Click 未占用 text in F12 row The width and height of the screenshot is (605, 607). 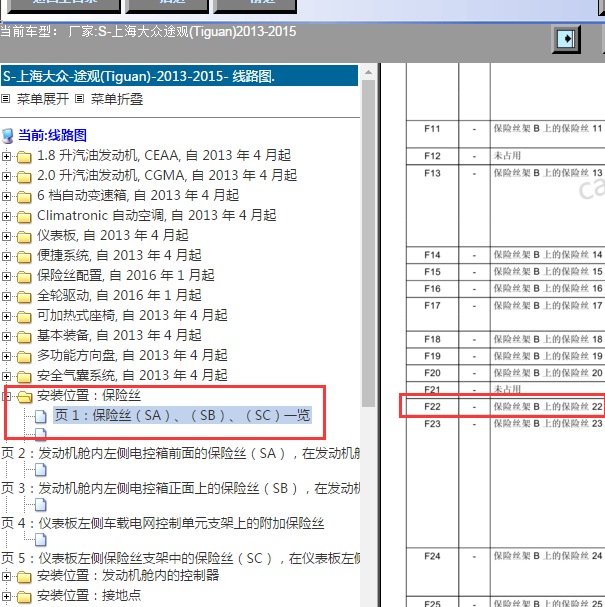click(507, 156)
